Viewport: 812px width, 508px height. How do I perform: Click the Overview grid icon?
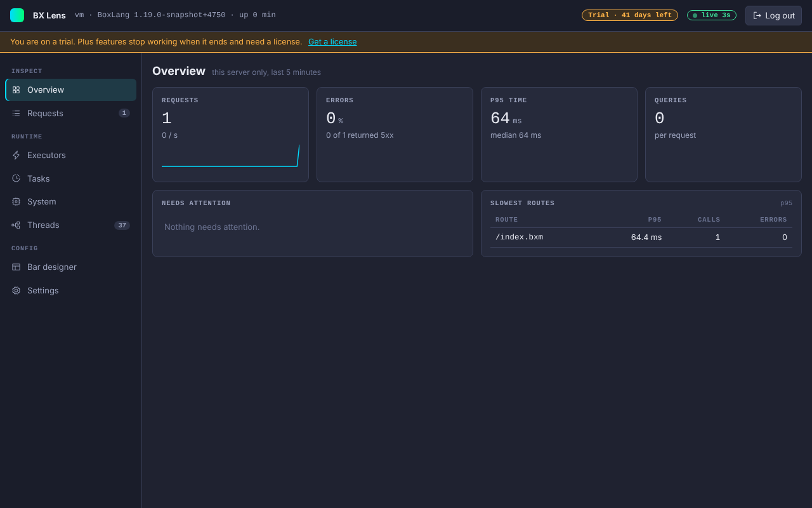coord(16,90)
